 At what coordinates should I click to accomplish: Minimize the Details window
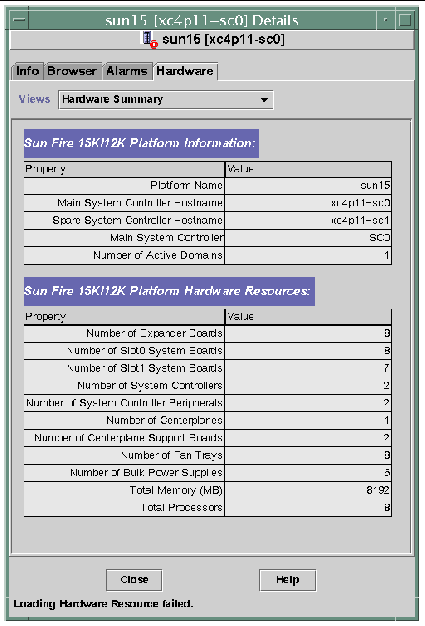coord(385,20)
